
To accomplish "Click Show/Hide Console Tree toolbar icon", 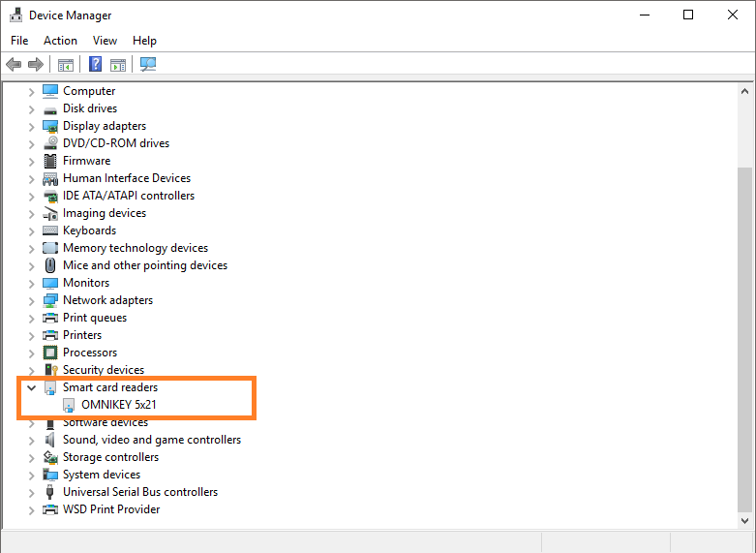I will pos(66,65).
